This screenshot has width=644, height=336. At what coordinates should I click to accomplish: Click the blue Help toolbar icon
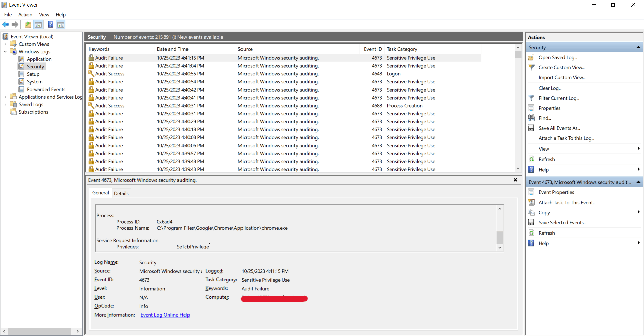point(50,24)
